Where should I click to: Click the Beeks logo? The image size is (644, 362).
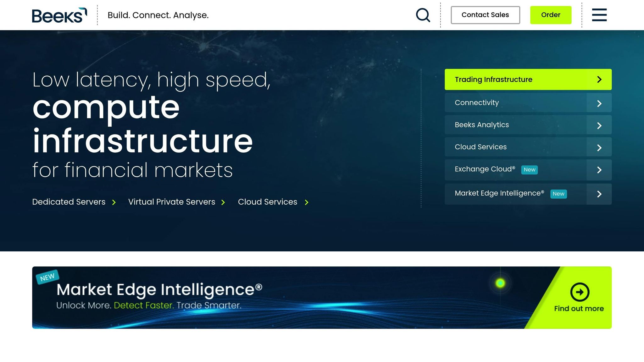[59, 15]
